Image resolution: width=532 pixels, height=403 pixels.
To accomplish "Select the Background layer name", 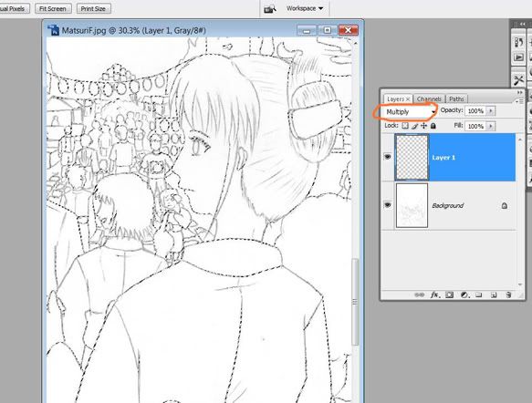I will [447, 206].
